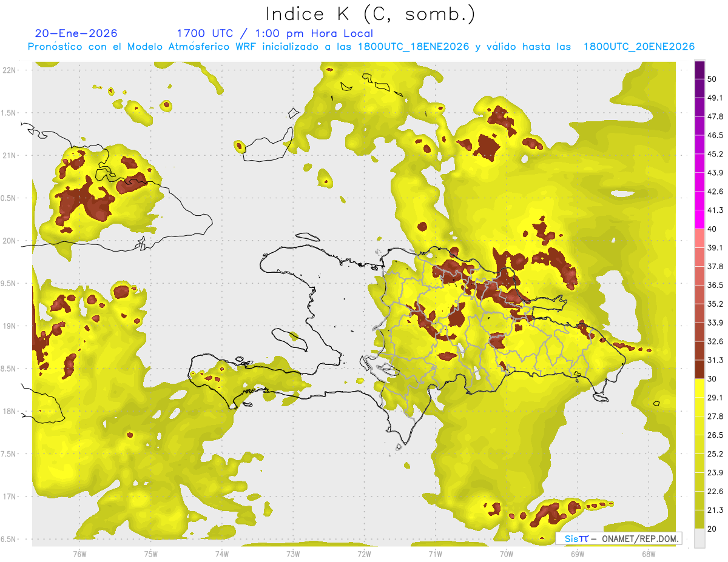Click the colorbar value "21.3"
Image resolution: width=728 pixels, height=562 pixels.
coord(715,510)
